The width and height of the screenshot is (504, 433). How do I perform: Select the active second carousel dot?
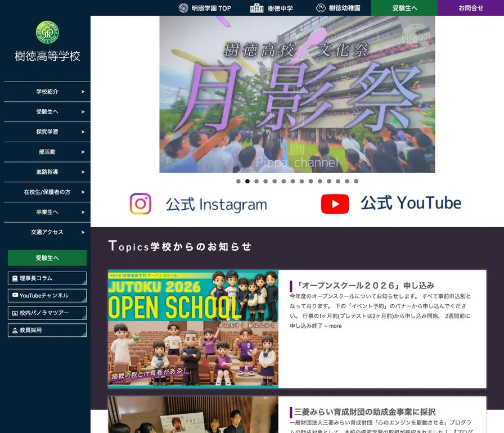[247, 181]
